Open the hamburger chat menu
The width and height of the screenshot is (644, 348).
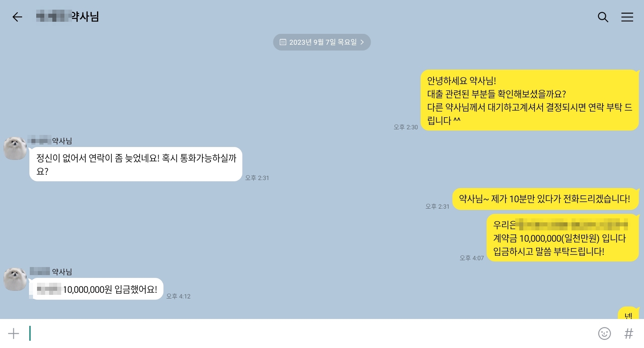coord(627,17)
